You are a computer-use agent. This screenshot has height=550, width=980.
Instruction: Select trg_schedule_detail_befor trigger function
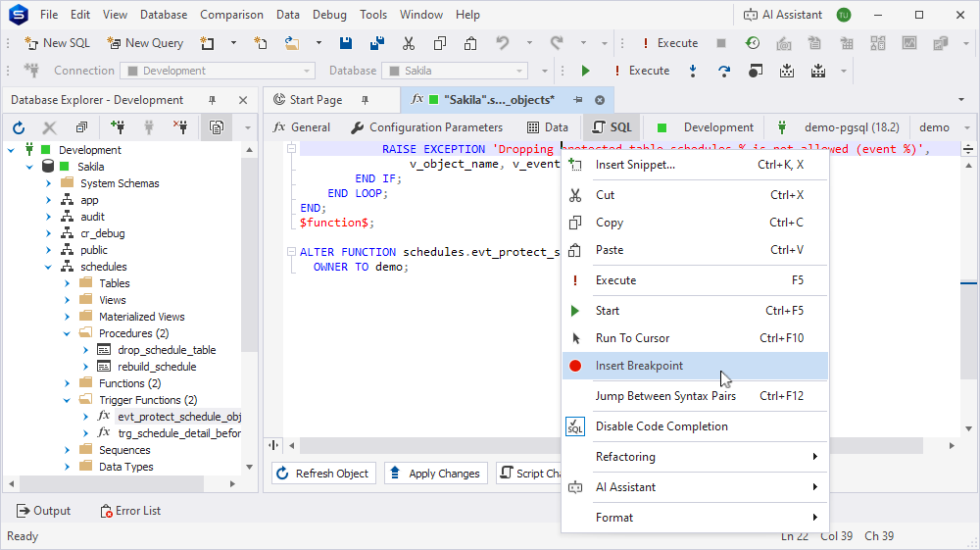point(178,433)
